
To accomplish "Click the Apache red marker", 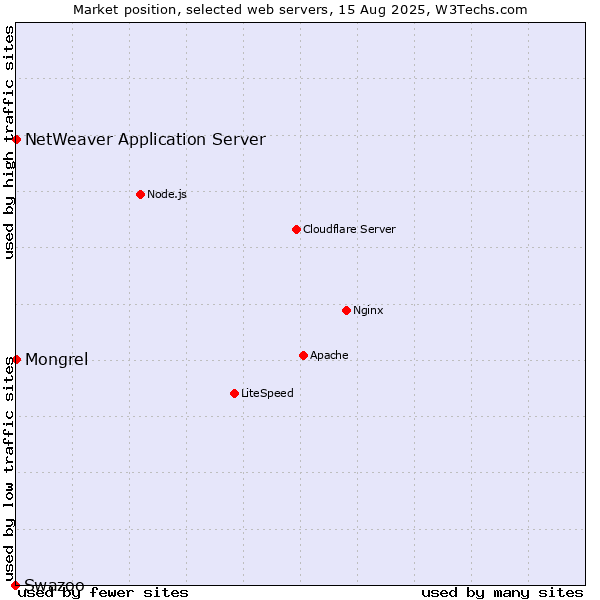I will point(303,355).
